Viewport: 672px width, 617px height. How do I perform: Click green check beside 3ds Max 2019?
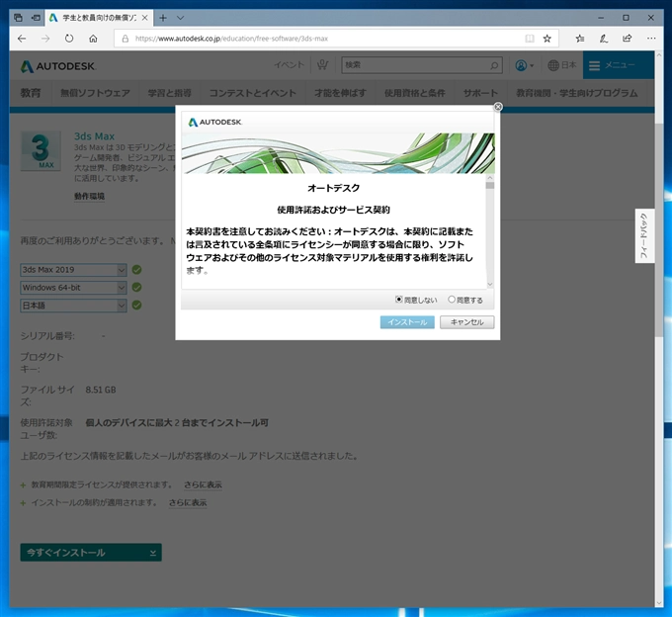tap(136, 270)
